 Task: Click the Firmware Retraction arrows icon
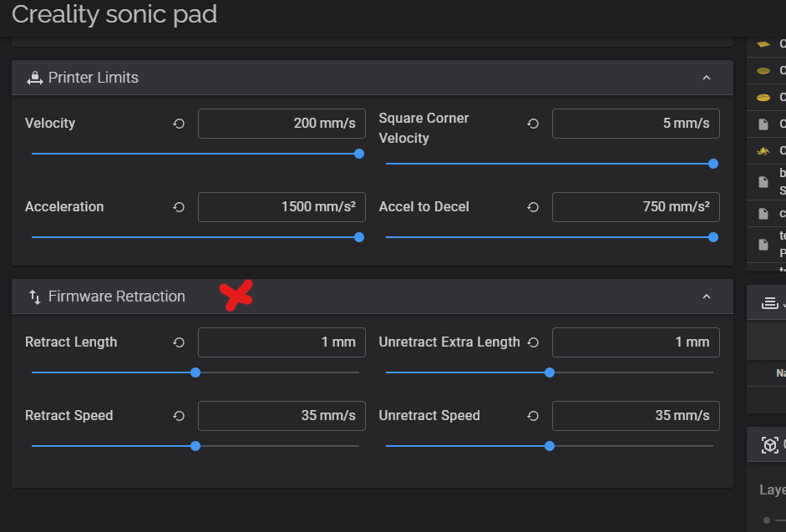click(34, 296)
